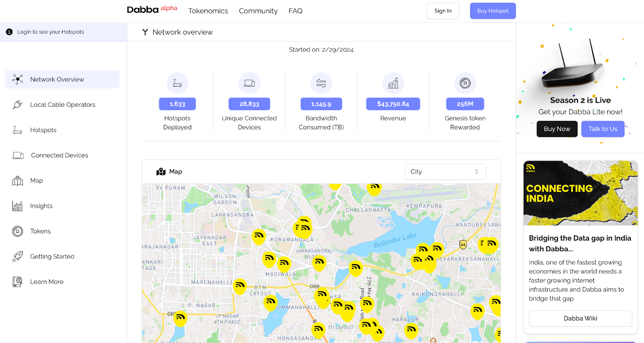Click the Sign In button
This screenshot has height=343, width=644.
coord(443,11)
